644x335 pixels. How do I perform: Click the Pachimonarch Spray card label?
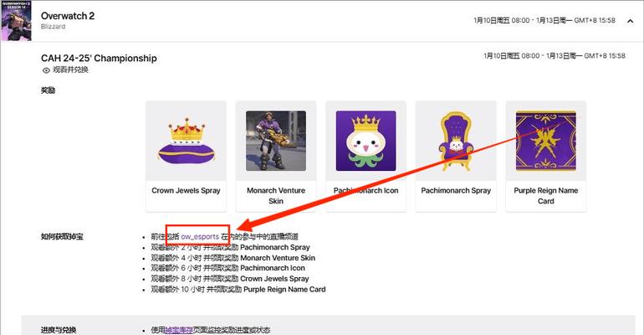456,191
